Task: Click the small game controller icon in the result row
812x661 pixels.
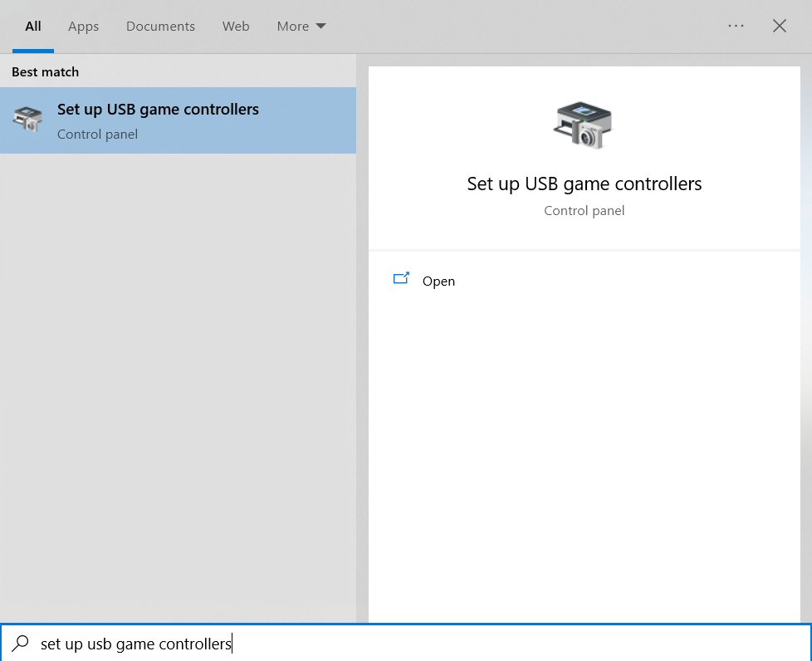Action: click(x=27, y=119)
